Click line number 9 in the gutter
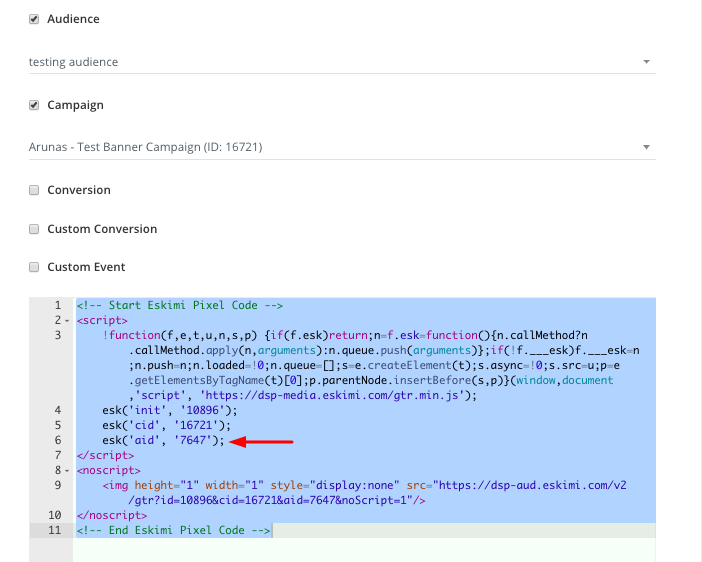 (x=58, y=485)
